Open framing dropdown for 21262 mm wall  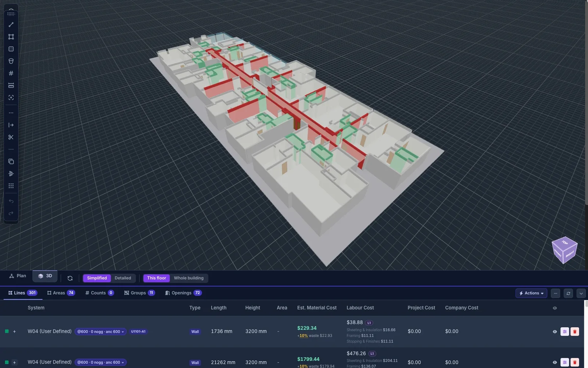tap(100, 362)
